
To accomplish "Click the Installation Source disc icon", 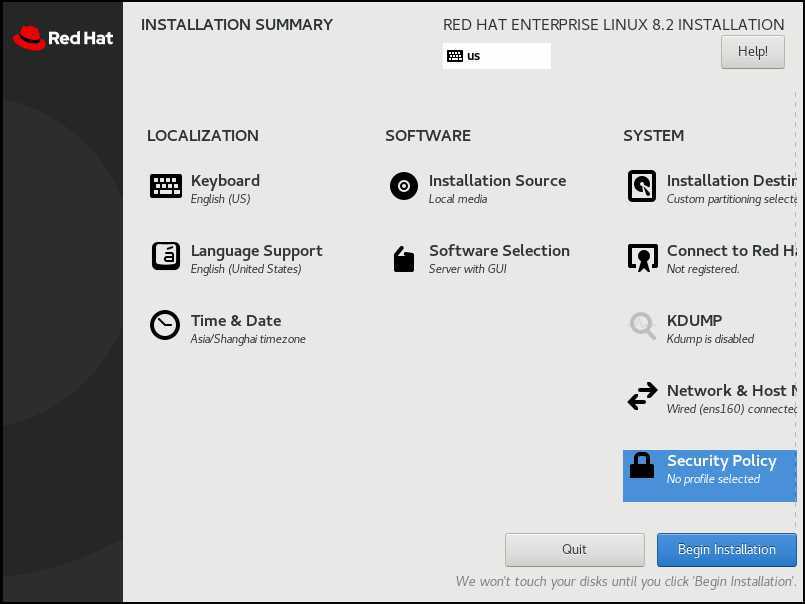I will [404, 186].
